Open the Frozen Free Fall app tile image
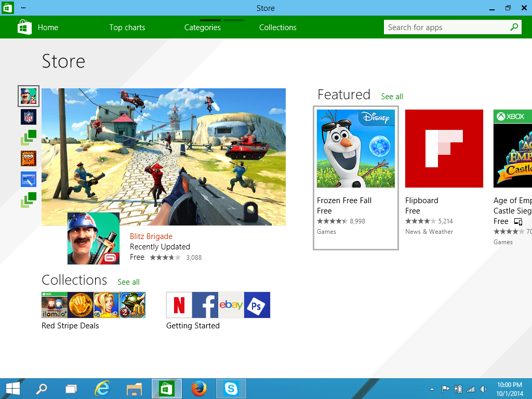The width and height of the screenshot is (532, 399). pos(356,148)
